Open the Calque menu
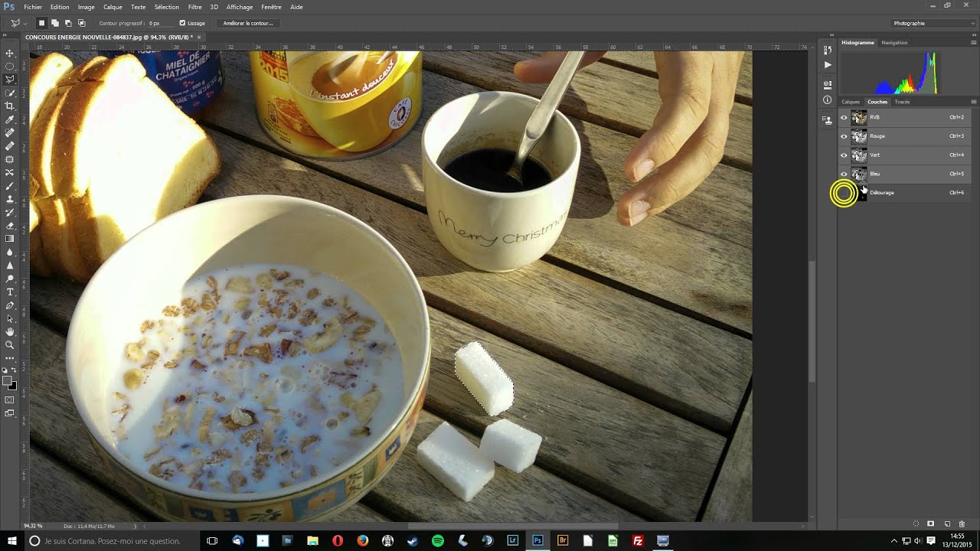980x551 pixels. point(113,7)
